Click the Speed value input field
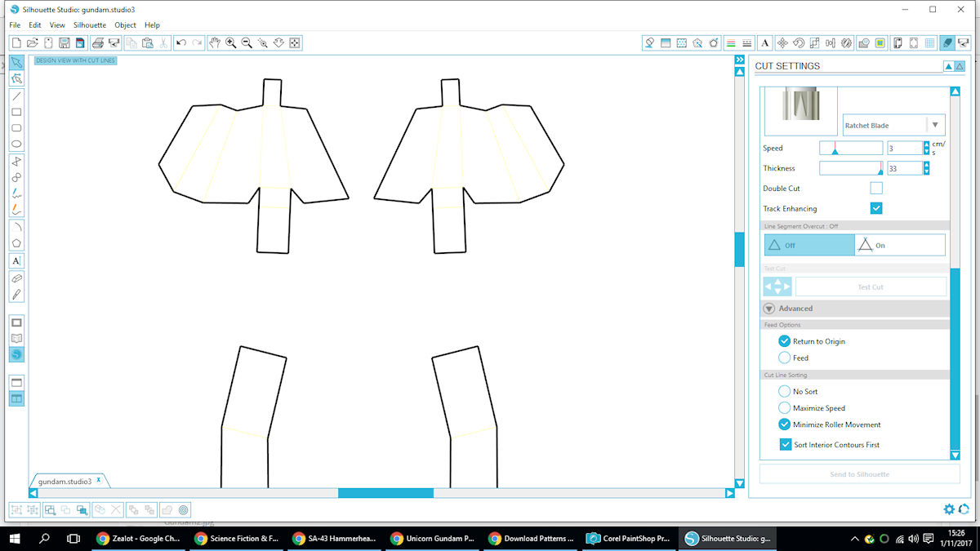The image size is (980, 551). [905, 148]
